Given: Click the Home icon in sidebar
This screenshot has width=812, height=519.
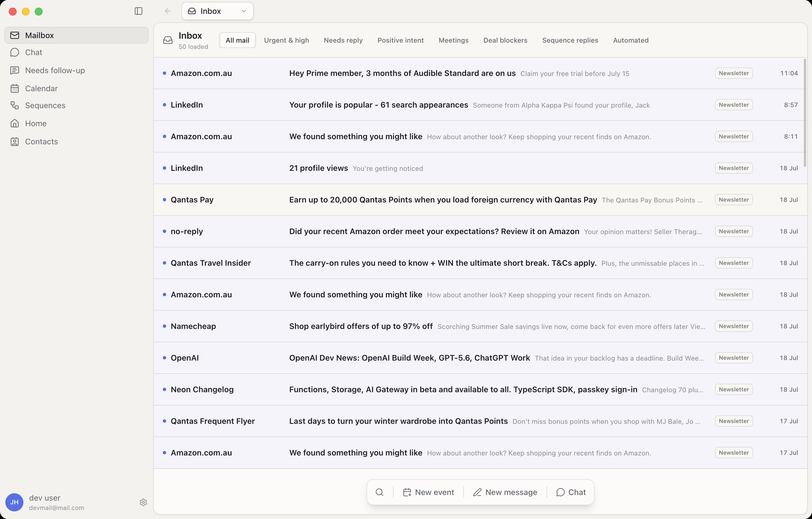Looking at the screenshot, I should [x=14, y=123].
